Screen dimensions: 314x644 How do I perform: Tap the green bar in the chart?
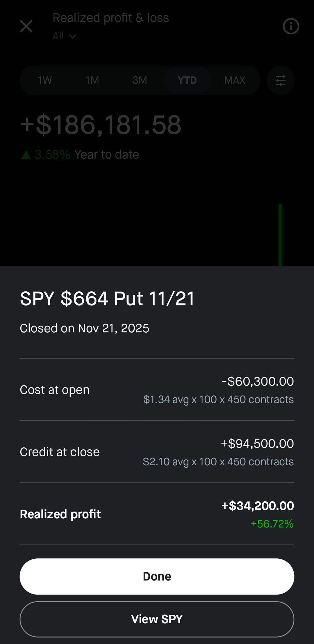click(280, 234)
